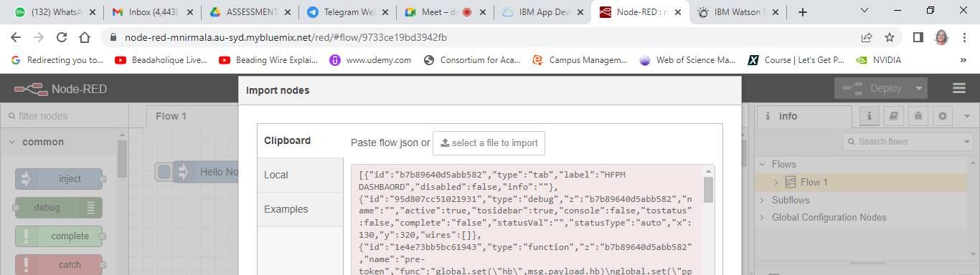Click the filter nodes search field

point(65,116)
